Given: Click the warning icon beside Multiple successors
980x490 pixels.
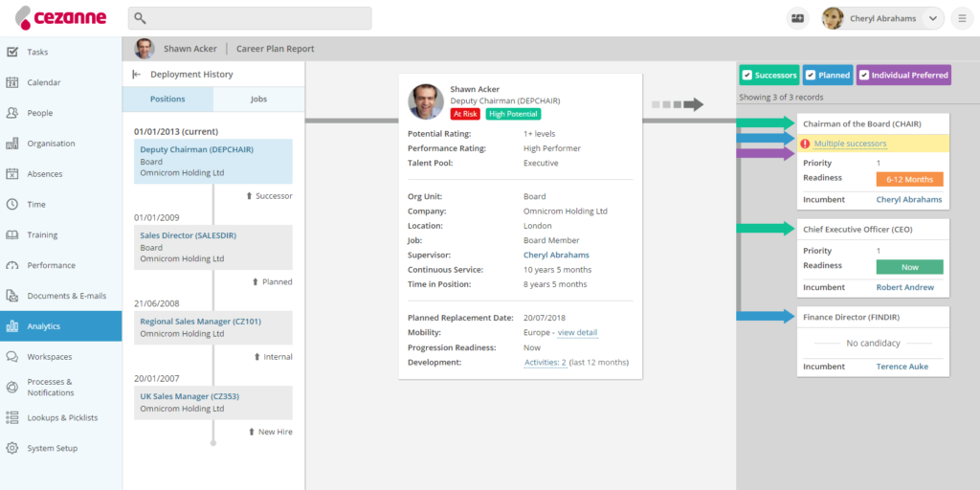Looking at the screenshot, I should coord(805,144).
